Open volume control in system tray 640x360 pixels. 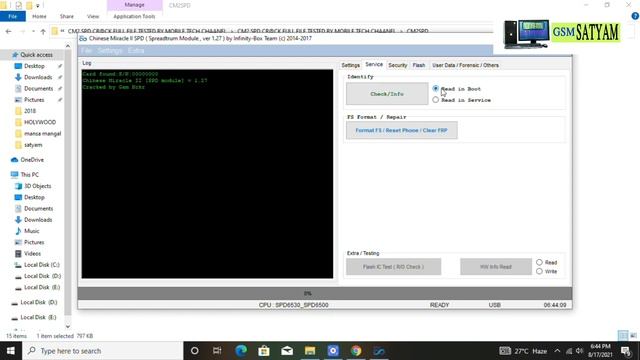point(579,351)
